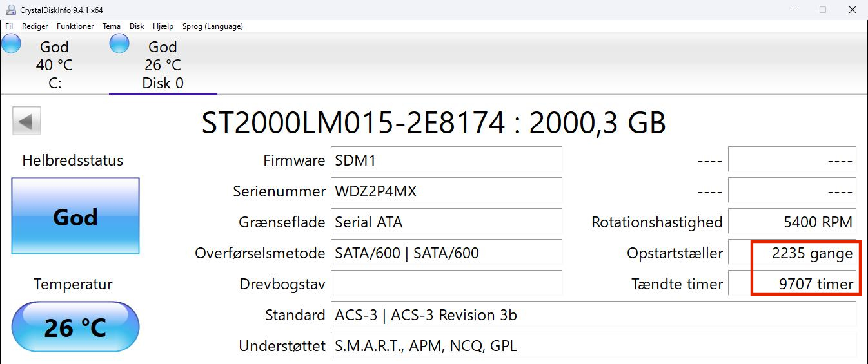Open the Fil menu

coord(9,26)
